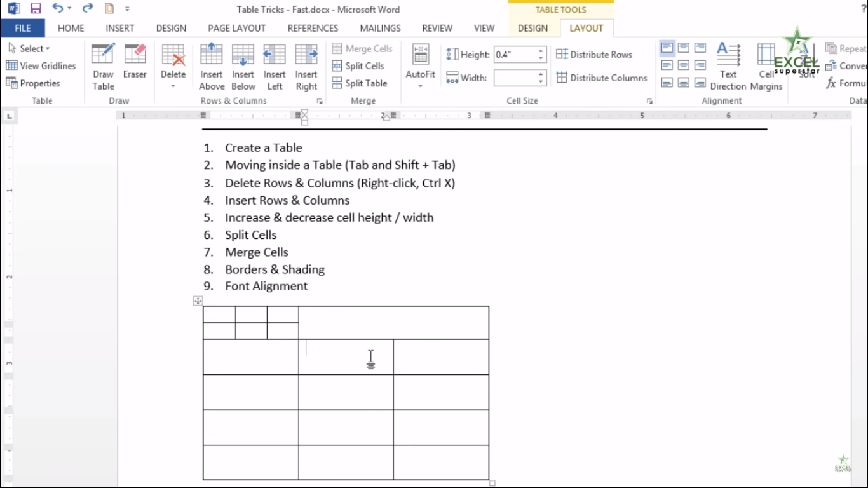The height and width of the screenshot is (488, 868).
Task: Switch to VIEW tab
Action: (x=484, y=29)
